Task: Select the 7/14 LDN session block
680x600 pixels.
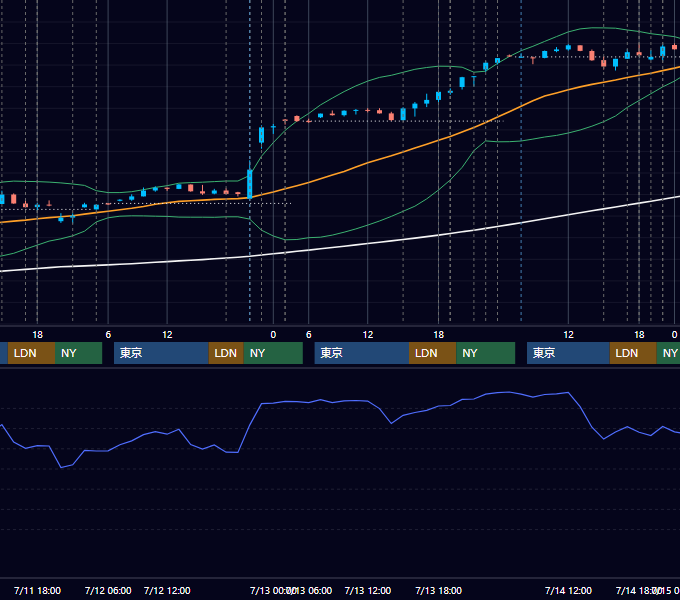Action: coord(633,353)
